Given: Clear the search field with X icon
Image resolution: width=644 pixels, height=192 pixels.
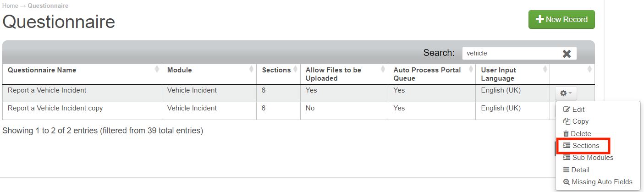Looking at the screenshot, I should click(567, 54).
